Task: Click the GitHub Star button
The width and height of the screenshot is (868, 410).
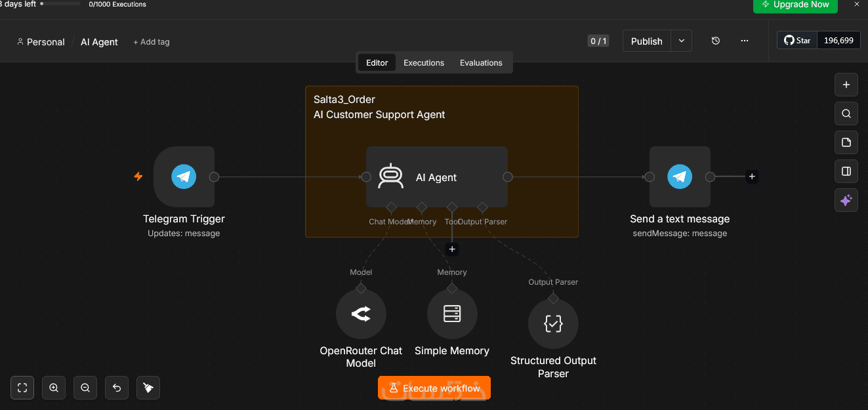Action: pos(797,41)
